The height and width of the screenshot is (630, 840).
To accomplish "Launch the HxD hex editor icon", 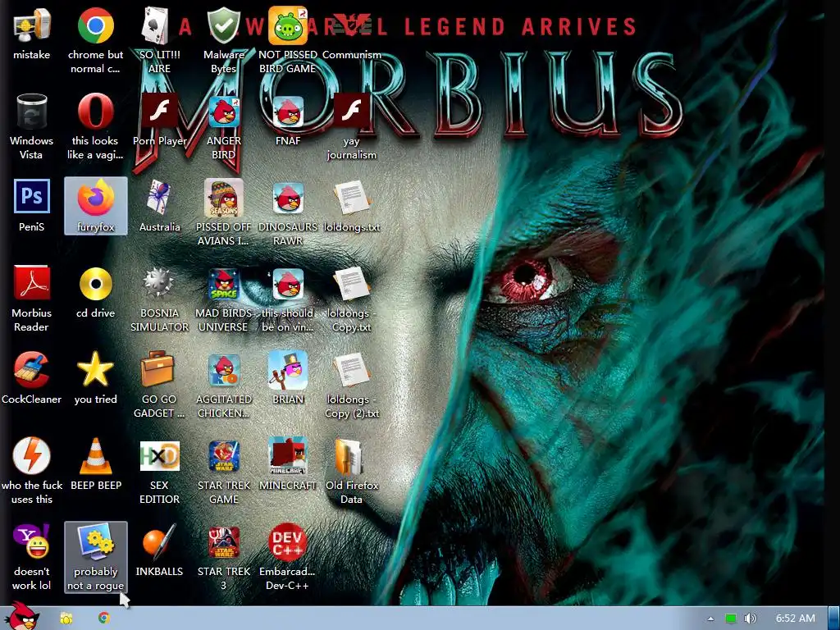I will tap(159, 455).
